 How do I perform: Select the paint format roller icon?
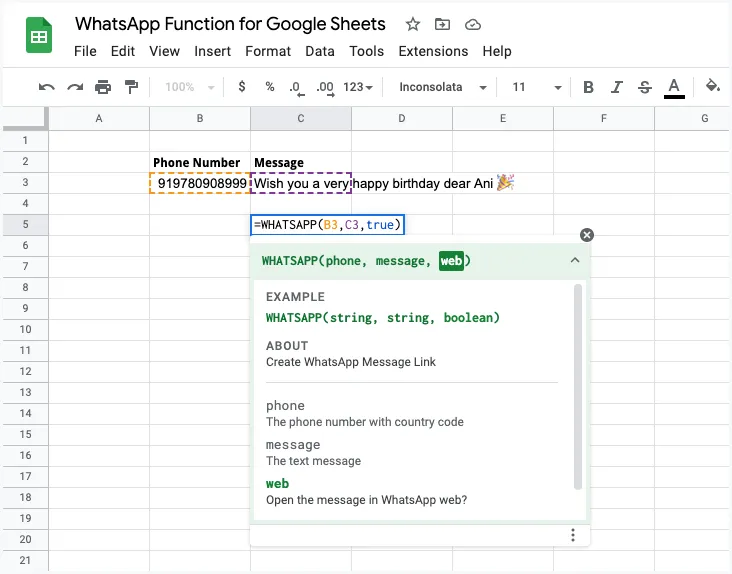pos(131,87)
